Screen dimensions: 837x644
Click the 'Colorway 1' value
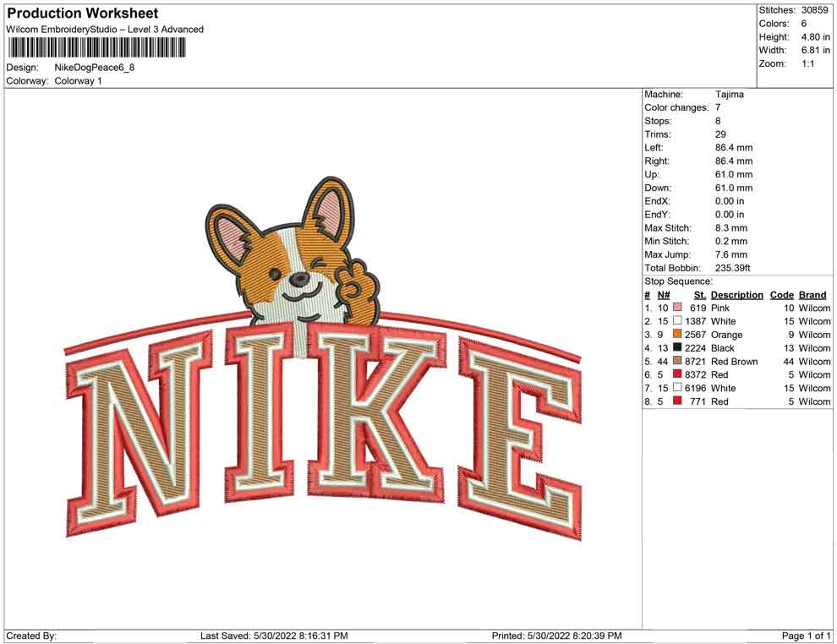tap(78, 81)
